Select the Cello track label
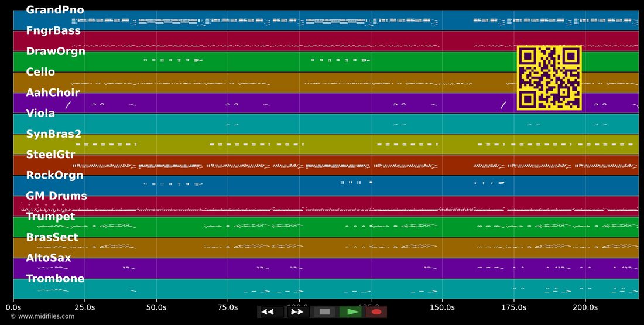 (40, 72)
